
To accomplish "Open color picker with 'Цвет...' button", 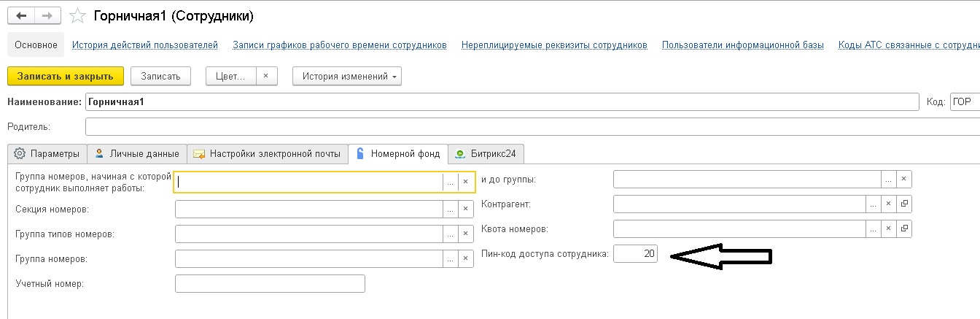I will pyautogui.click(x=231, y=76).
